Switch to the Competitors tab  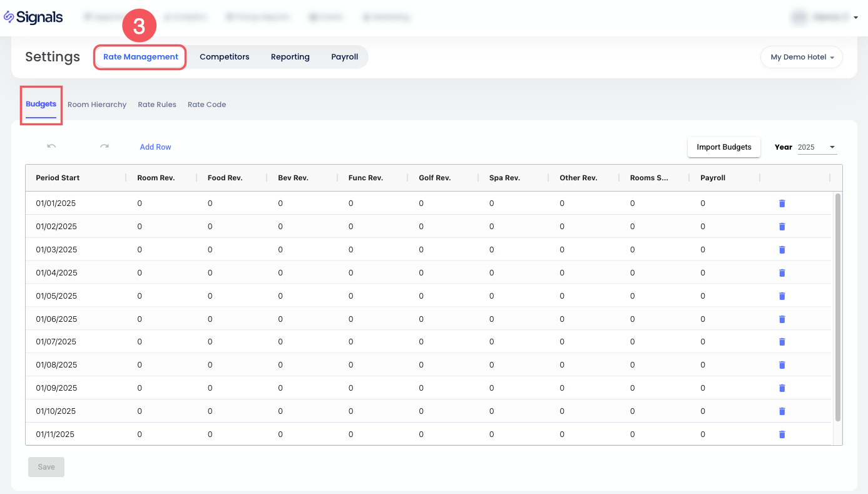pos(224,57)
